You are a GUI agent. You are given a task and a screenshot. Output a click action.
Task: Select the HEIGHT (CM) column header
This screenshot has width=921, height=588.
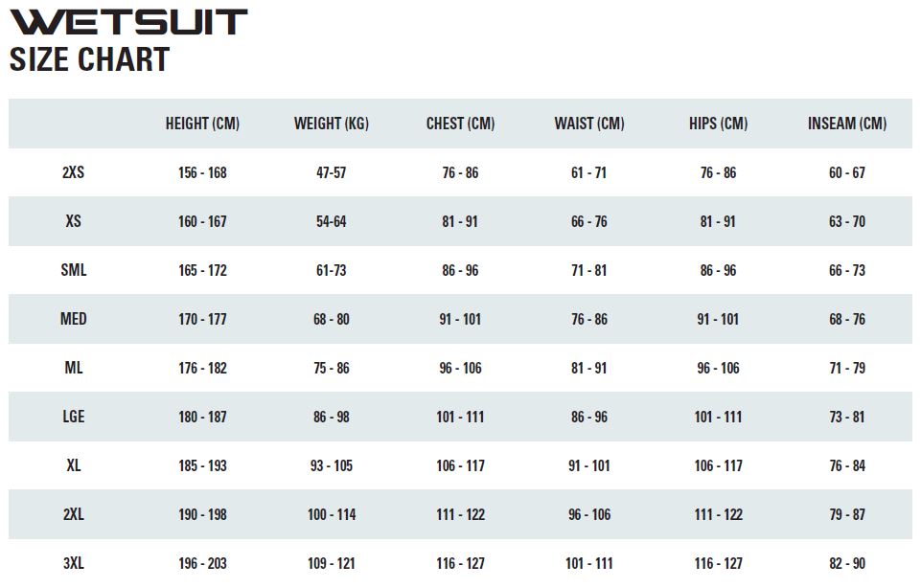pos(202,124)
